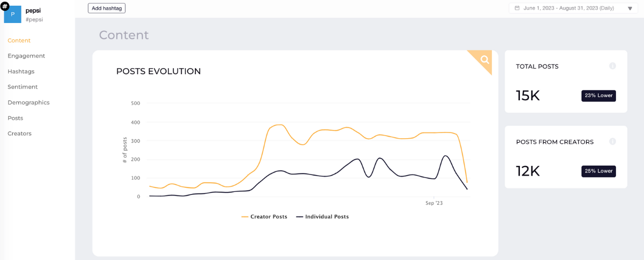Click the blue P avatar for pepsi
The image size is (644, 260).
[13, 14]
